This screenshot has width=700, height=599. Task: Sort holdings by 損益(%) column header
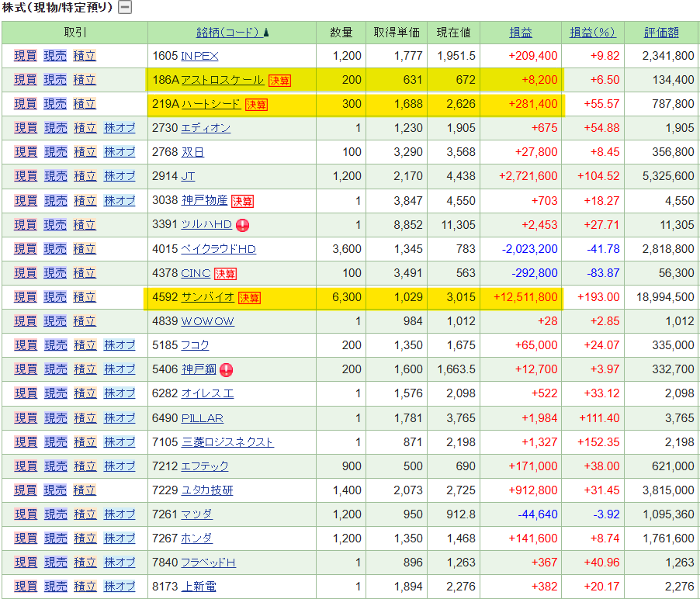(592, 33)
